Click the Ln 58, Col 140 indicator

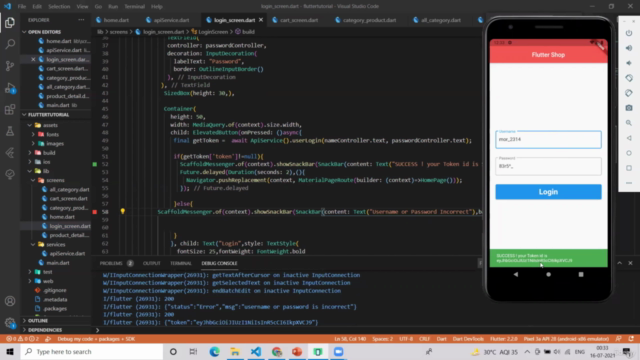350,339
